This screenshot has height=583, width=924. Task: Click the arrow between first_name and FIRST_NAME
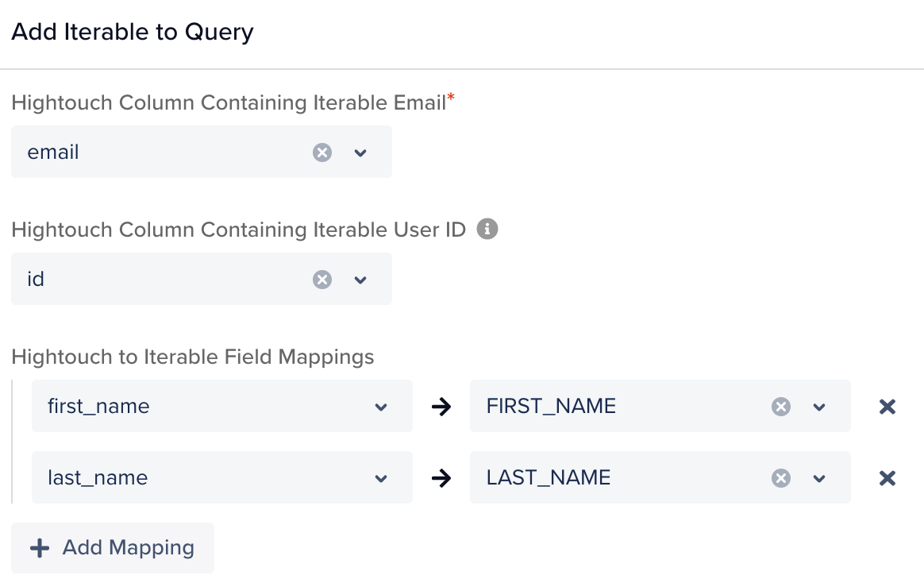[x=441, y=406]
